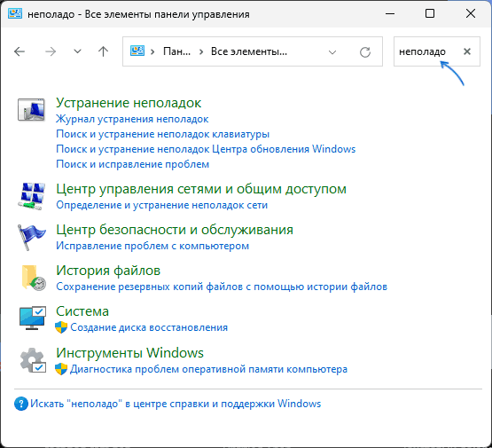
Task: Minimize the Control Panel window
Action: 390,14
